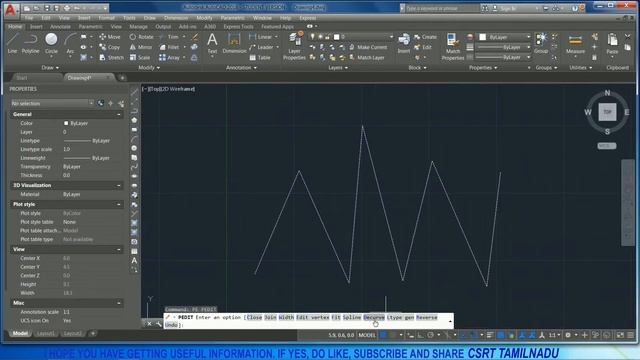Expand the Layers panel flyout

coord(338,68)
